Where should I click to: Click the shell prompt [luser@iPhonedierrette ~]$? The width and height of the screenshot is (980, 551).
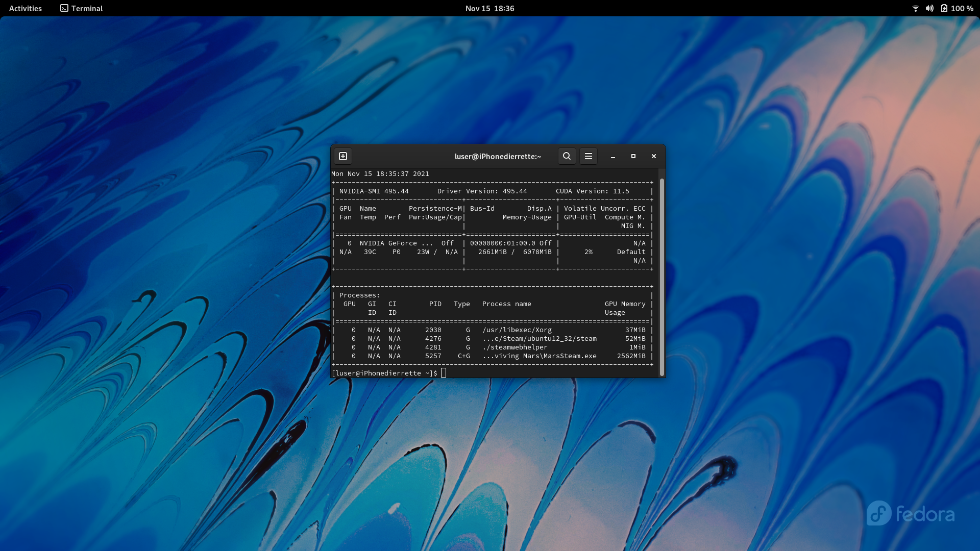pos(384,373)
